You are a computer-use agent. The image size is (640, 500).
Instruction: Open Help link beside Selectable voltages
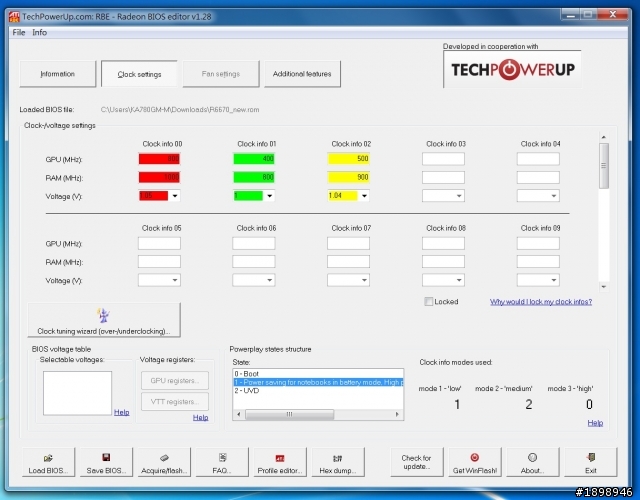tap(122, 412)
